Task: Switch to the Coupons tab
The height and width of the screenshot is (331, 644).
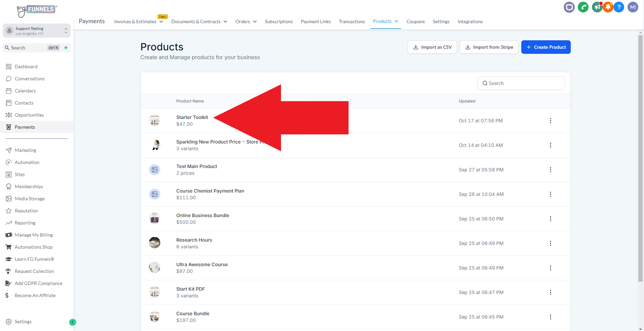Action: pos(415,22)
